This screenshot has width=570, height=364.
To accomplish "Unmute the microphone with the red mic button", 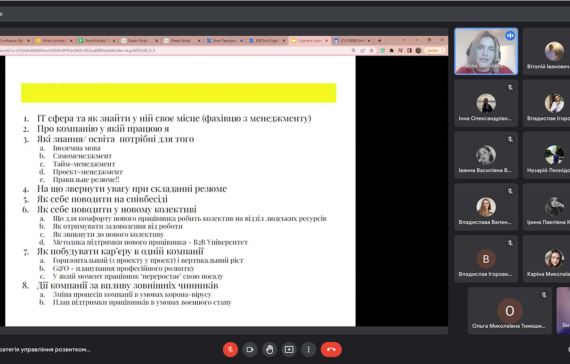I will 230,349.
